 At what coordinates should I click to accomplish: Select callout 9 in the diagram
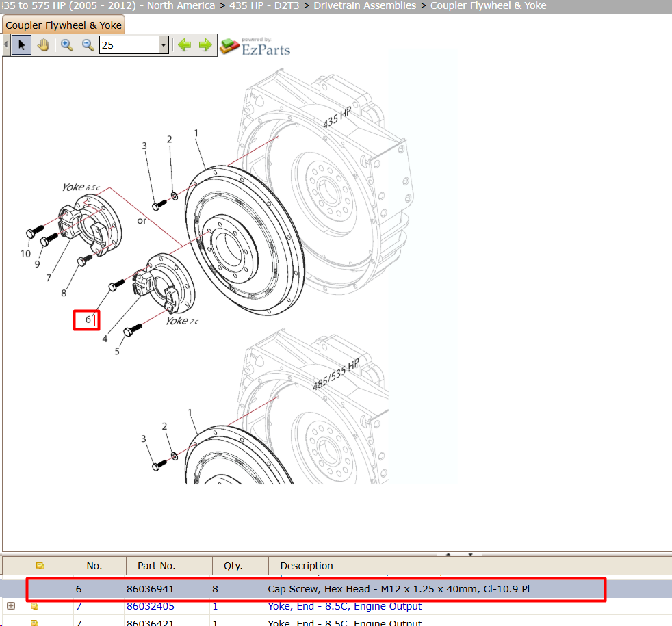pos(37,264)
